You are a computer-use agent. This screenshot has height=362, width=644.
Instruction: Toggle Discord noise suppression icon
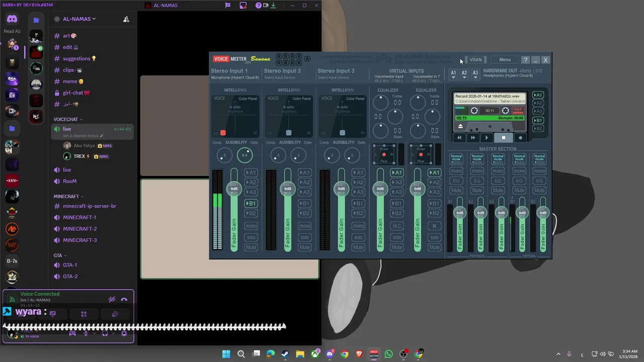[x=112, y=300]
